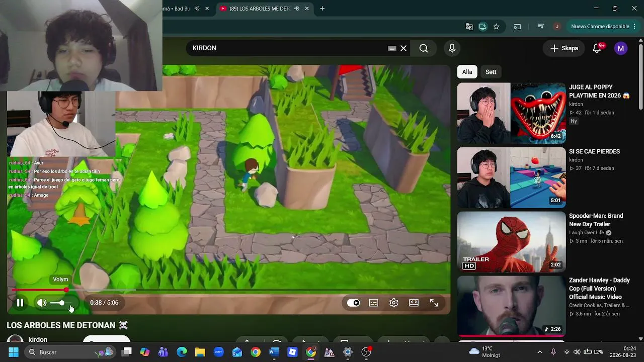Open the SI SE CAE PIERDES thumbnail
This screenshot has width=644, height=362.
pos(512,177)
